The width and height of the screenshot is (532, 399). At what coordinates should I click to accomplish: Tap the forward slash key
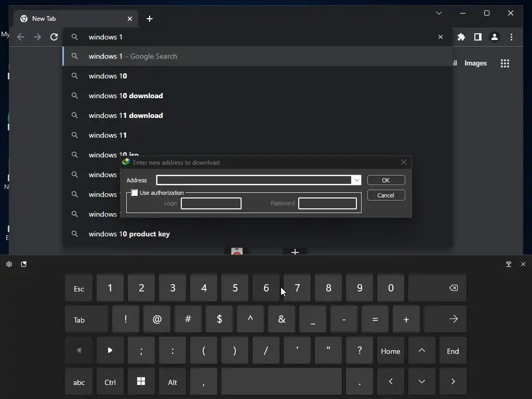pyautogui.click(x=266, y=351)
